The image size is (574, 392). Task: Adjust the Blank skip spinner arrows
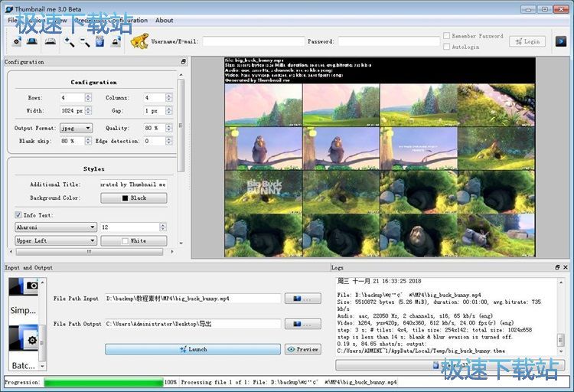[x=88, y=141]
